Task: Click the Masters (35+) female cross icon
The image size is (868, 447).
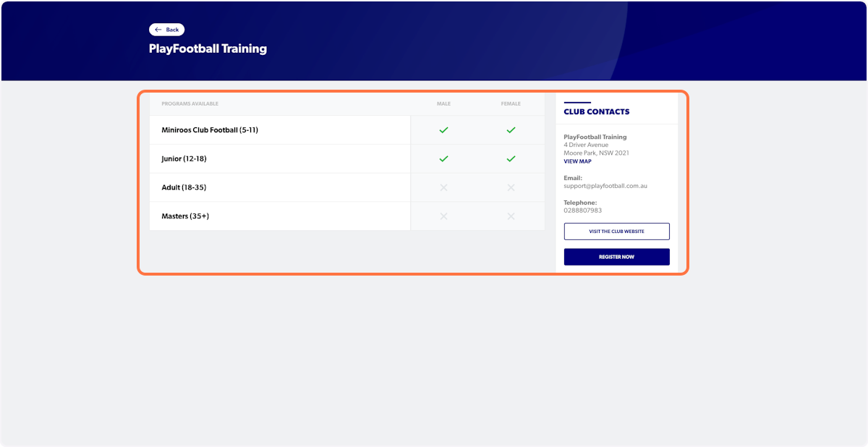Action: (511, 216)
